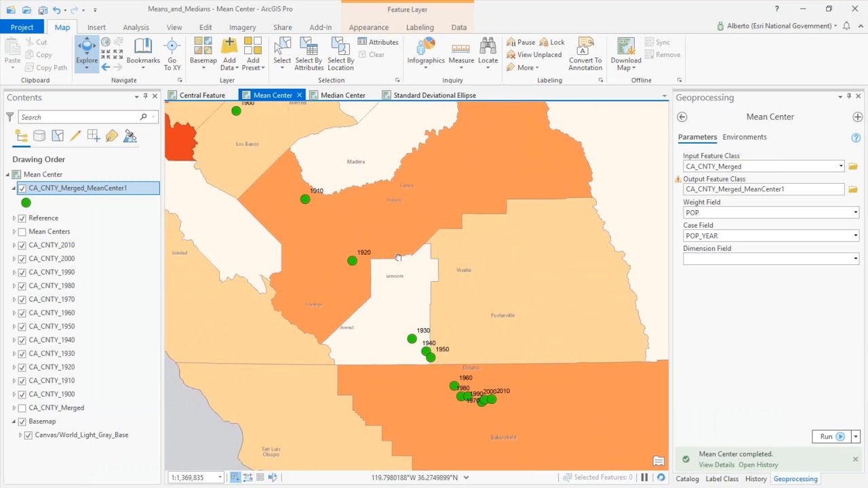868x488 pixels.
Task: Toggle CA_CNTY_1990 layer visibility
Action: coord(22,272)
